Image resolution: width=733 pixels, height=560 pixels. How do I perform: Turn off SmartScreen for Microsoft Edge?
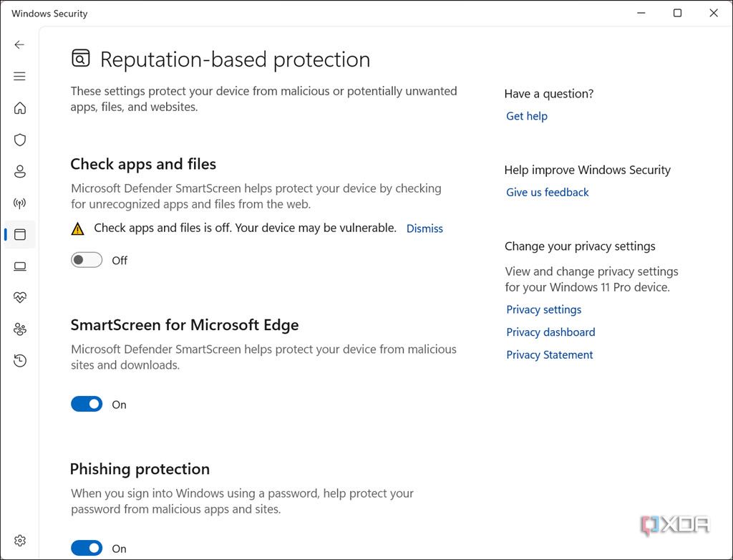[x=86, y=404]
